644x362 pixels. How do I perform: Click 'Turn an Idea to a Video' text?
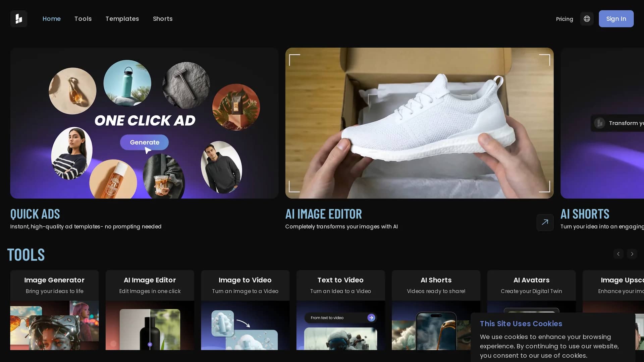340,291
